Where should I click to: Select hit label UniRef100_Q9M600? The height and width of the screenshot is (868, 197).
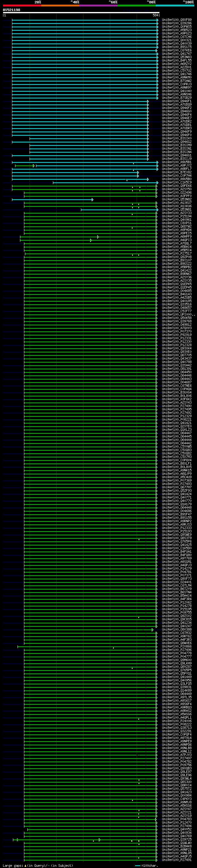[x=176, y=660]
